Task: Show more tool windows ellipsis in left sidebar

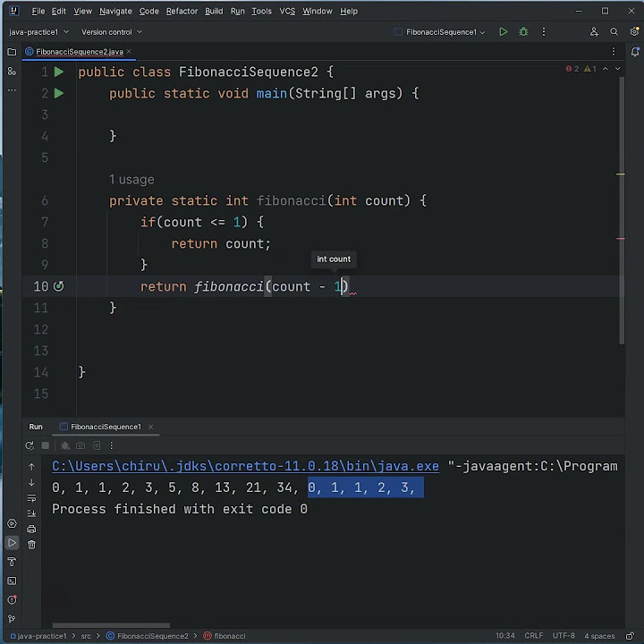Action: coord(12,90)
